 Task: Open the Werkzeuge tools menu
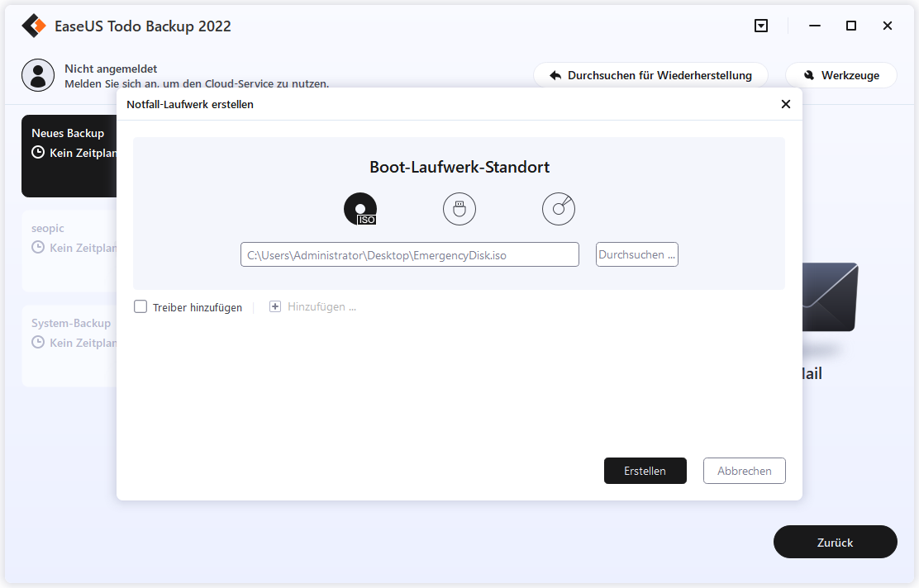pos(840,75)
